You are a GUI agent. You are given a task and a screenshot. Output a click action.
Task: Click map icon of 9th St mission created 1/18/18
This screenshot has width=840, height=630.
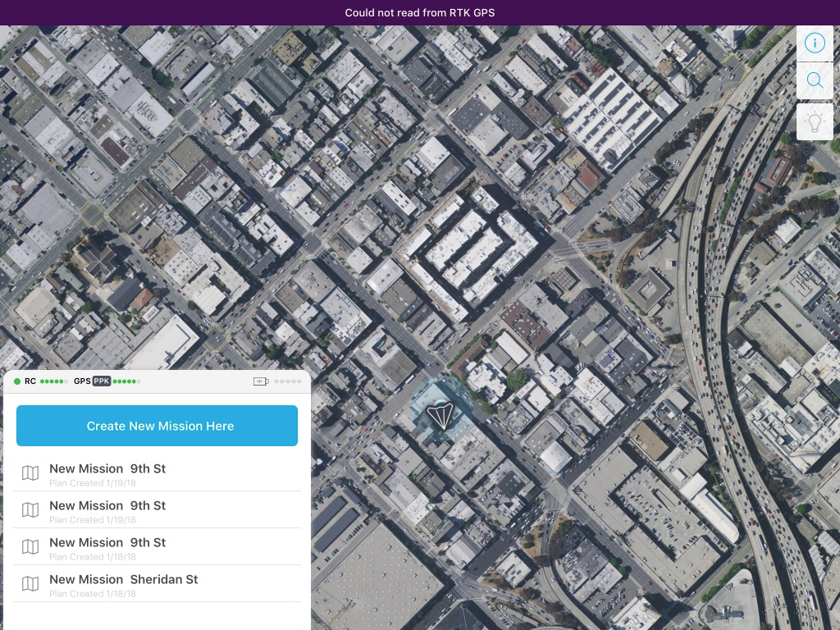pos(30,546)
